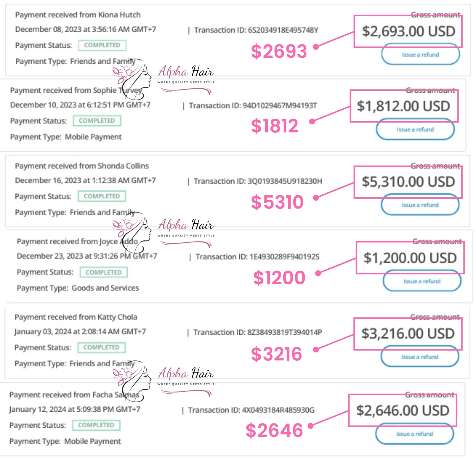The image size is (476, 465).
Task: Click COMPLETED status badge for Kiona Hutch
Action: pyautogui.click(x=102, y=45)
